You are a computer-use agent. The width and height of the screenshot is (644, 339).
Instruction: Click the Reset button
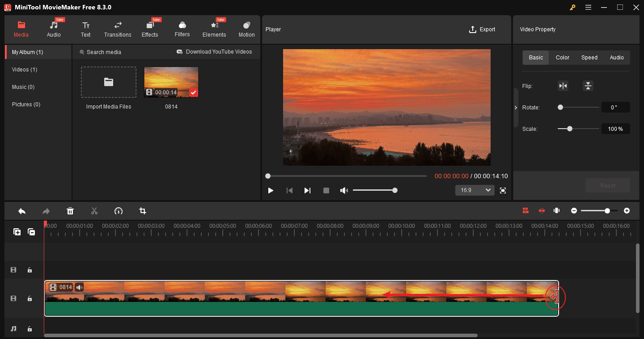click(x=608, y=185)
